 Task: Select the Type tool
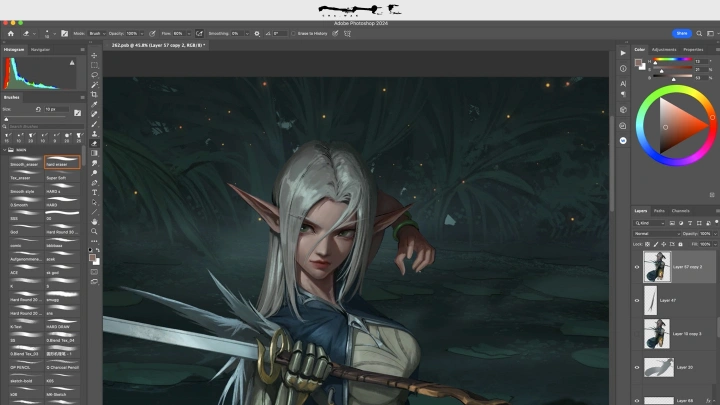(94, 192)
